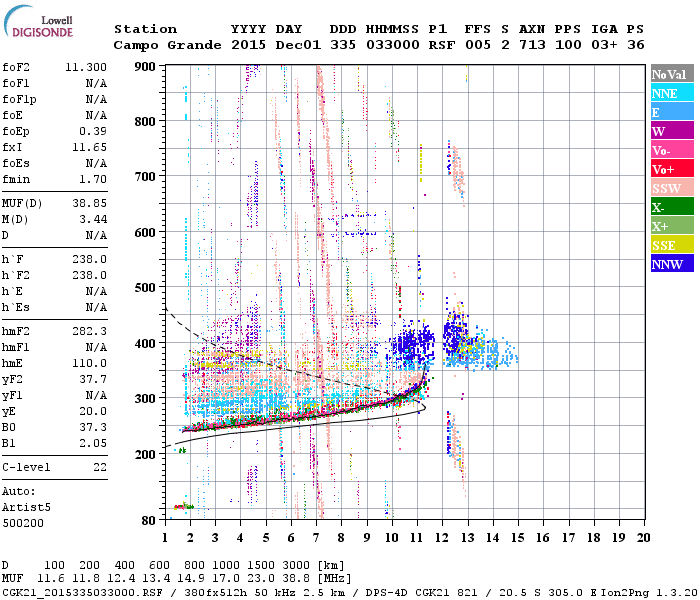This screenshot has width=700, height=600.
Task: Click the 900 label on height axis
Action: [x=145, y=67]
